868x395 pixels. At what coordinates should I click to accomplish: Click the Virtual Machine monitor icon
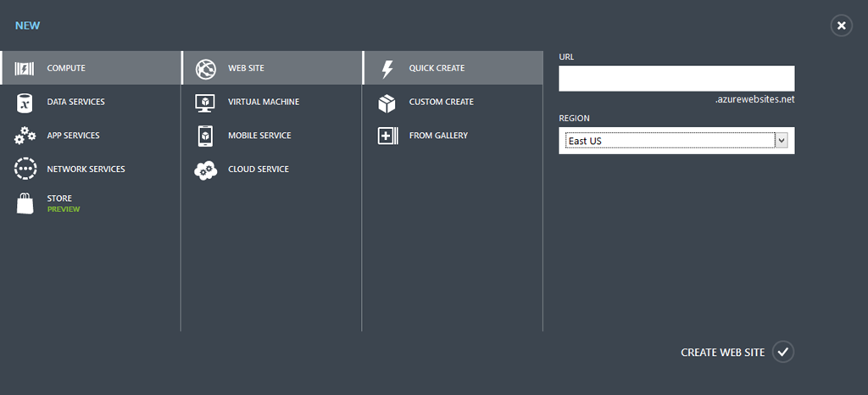tap(205, 103)
